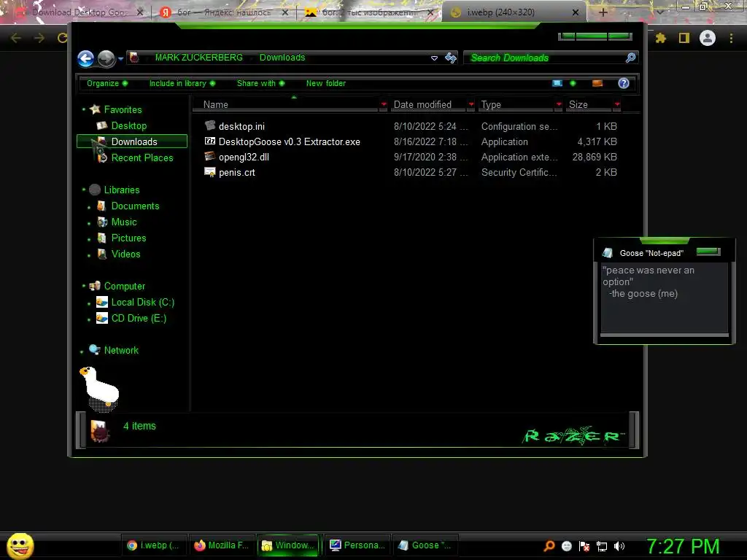747x560 pixels.
Task: Sort by the Type column header
Action: point(516,105)
